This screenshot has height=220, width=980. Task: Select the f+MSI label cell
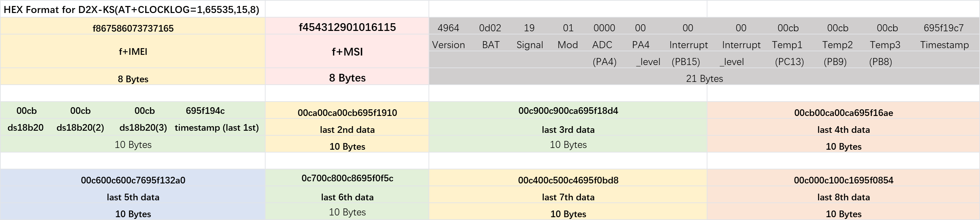347,51
